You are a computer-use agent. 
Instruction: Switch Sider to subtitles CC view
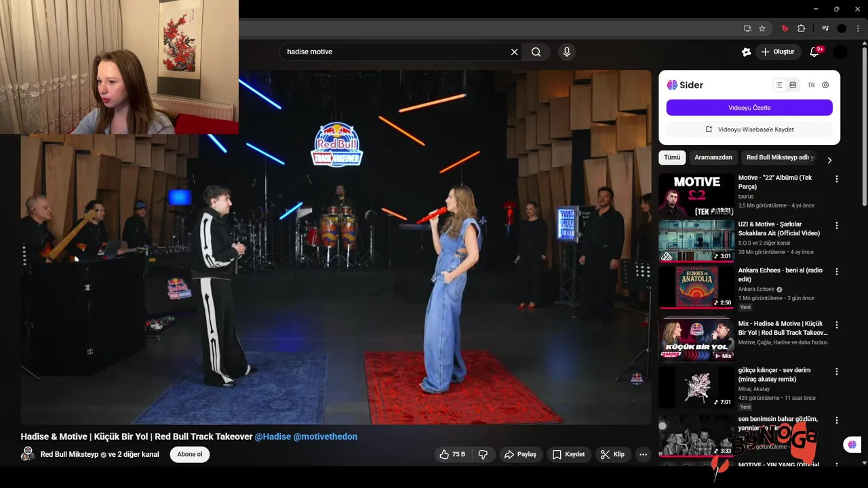click(793, 85)
